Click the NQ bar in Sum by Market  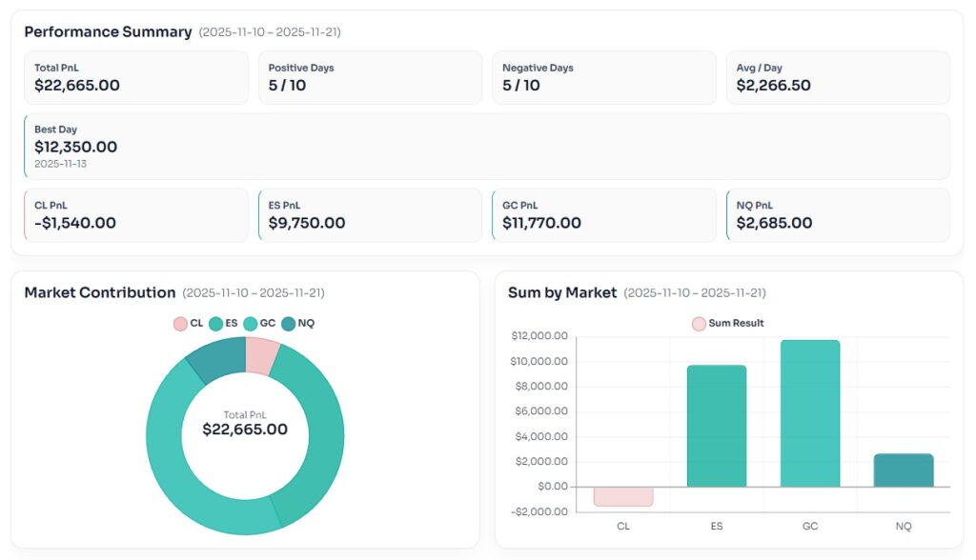pos(904,470)
